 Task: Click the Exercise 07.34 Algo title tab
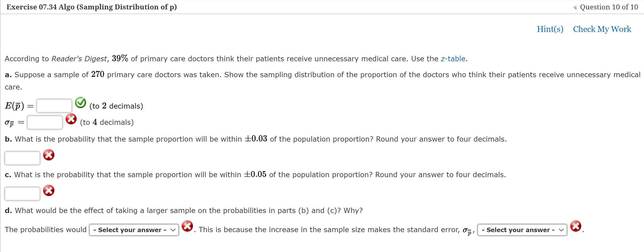click(x=91, y=7)
